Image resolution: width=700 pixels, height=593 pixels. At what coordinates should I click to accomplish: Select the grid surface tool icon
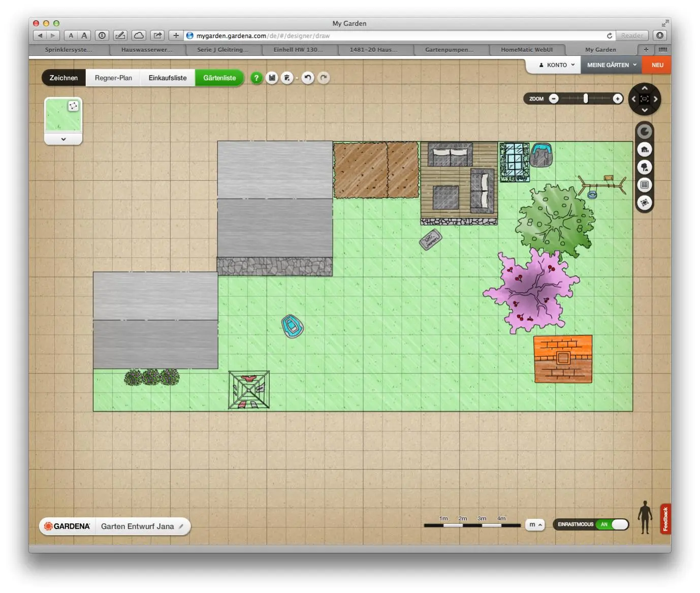(645, 185)
